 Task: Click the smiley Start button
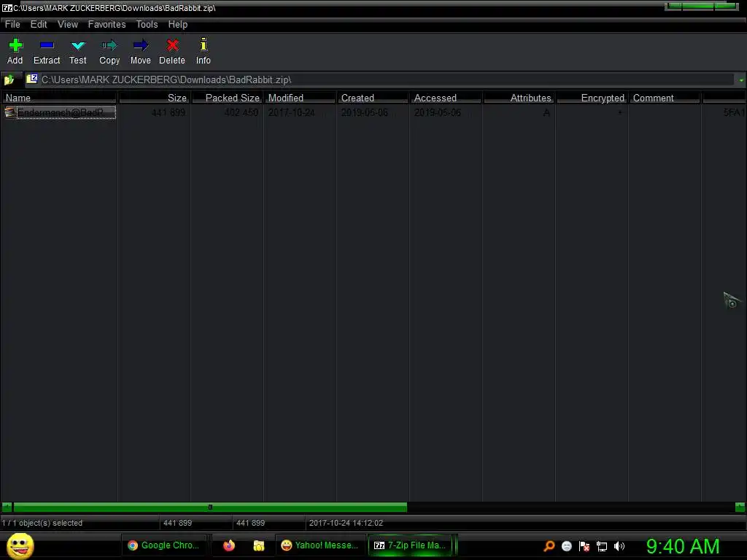point(20,545)
